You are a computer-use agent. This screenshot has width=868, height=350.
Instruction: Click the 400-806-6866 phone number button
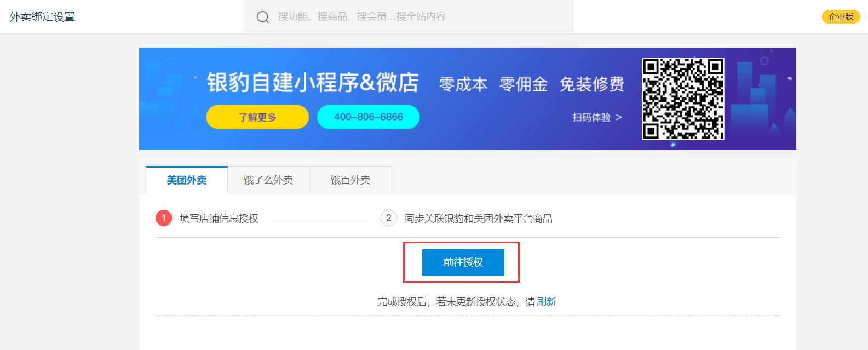click(x=368, y=116)
